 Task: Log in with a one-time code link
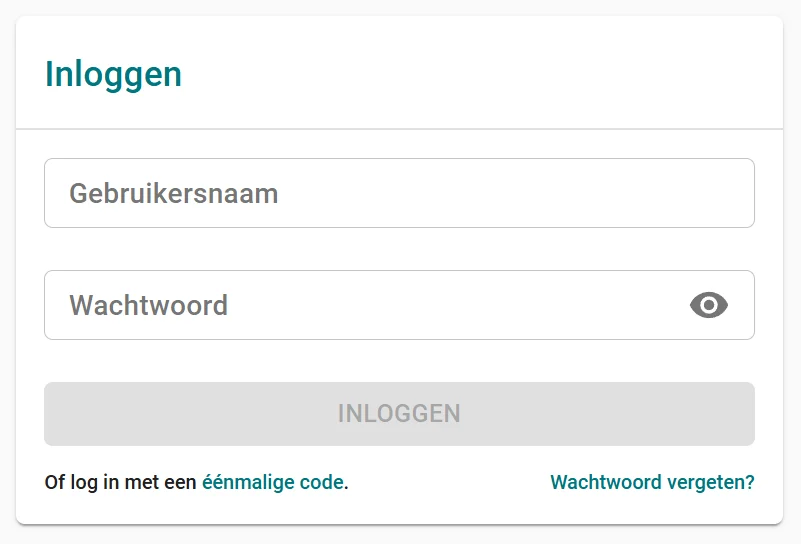pos(273,482)
